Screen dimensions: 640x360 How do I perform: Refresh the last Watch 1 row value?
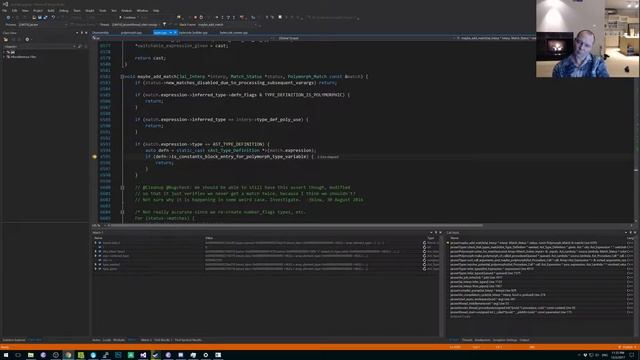click(x=424, y=269)
